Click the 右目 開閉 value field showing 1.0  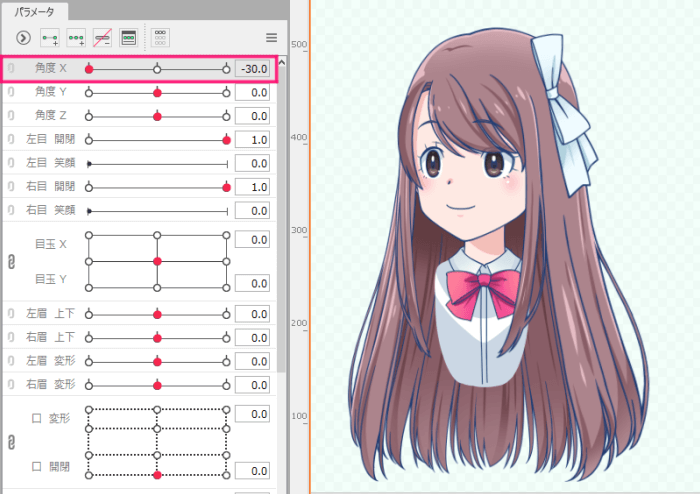(253, 187)
